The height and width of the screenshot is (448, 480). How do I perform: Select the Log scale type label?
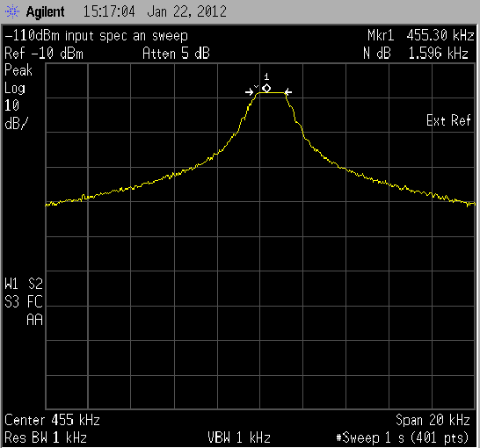[15, 89]
